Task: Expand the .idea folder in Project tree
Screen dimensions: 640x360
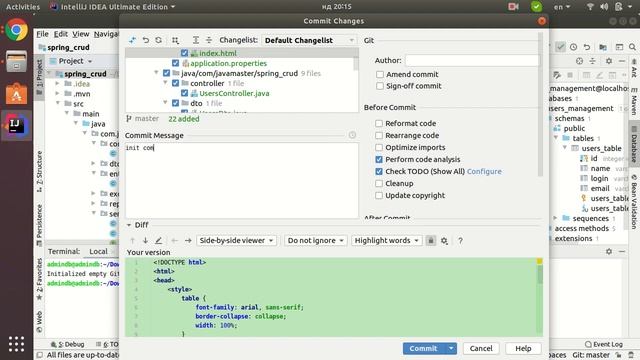Action: pos(58,84)
